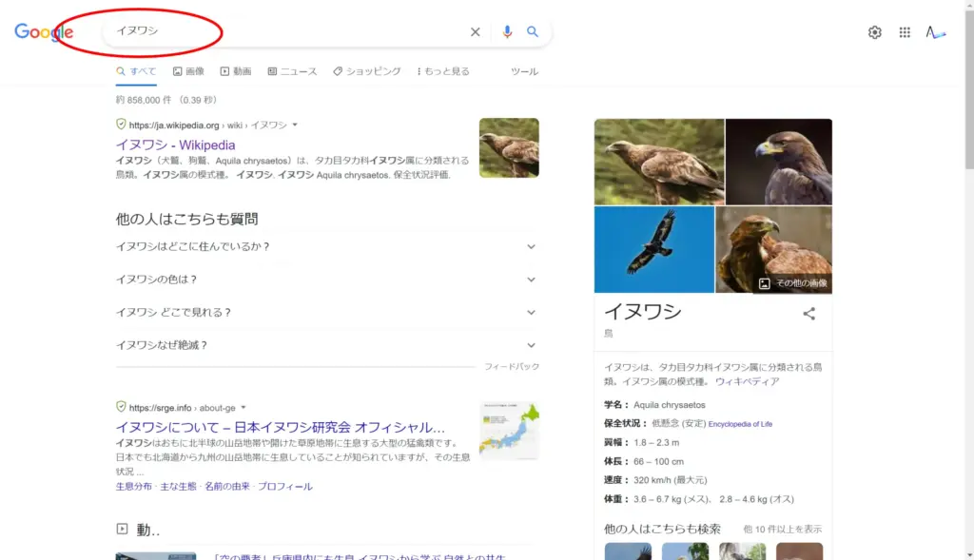Click the shield icon beside srge.info
Screen dimensions: 974x560
(x=121, y=407)
